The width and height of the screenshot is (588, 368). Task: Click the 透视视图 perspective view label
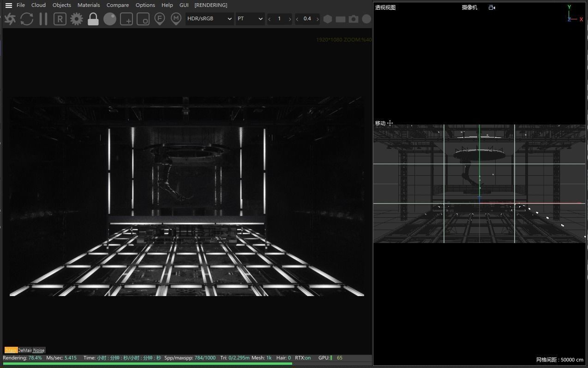click(x=385, y=7)
